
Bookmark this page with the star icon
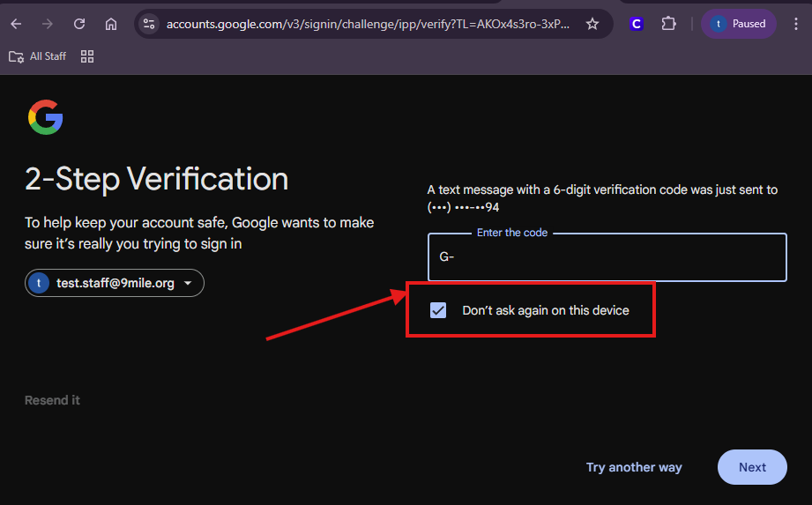(x=592, y=24)
